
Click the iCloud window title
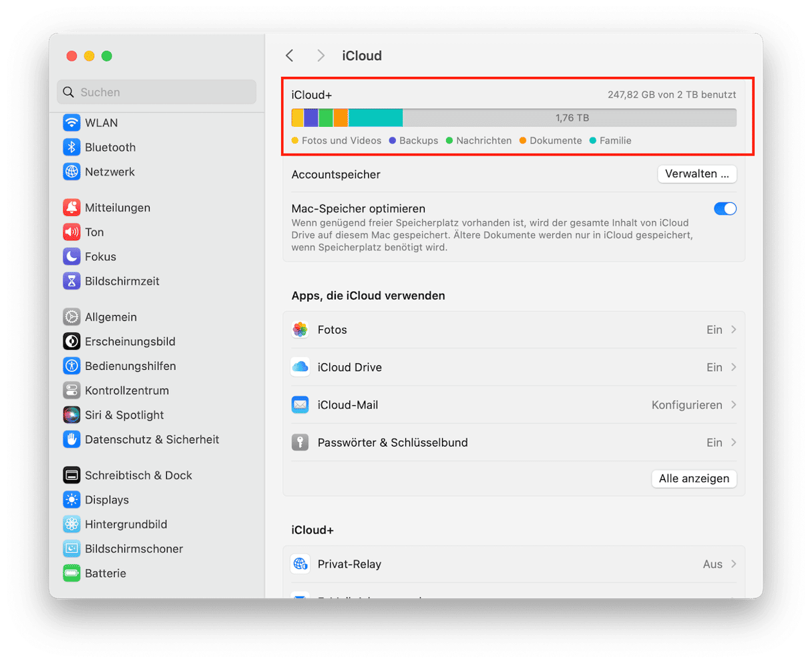click(x=362, y=56)
